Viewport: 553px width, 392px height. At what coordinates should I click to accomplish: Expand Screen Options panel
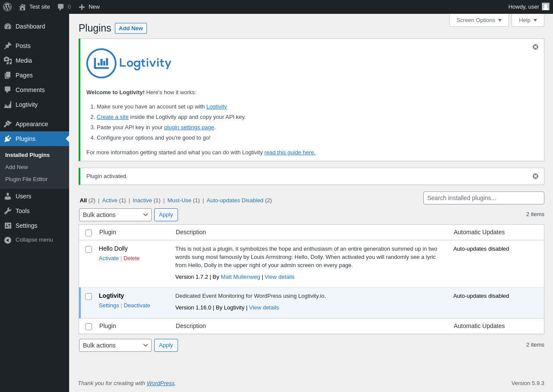[479, 20]
